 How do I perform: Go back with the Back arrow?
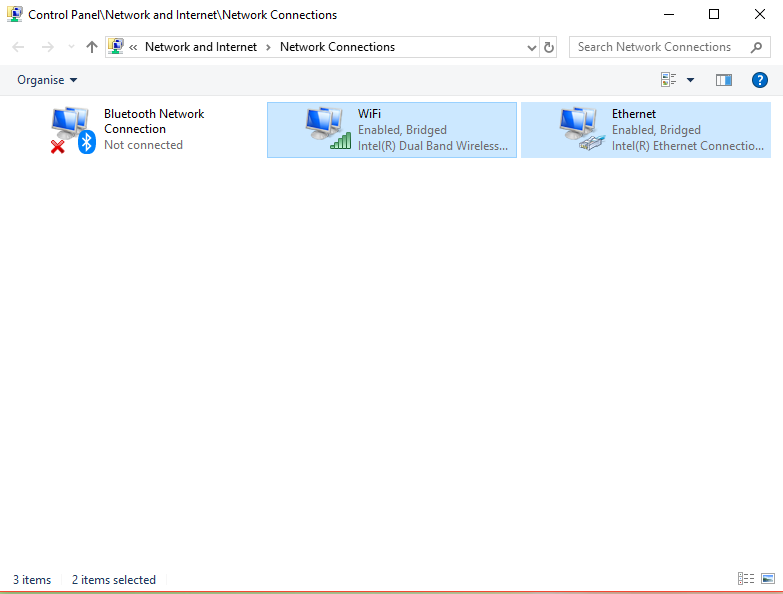[x=18, y=47]
